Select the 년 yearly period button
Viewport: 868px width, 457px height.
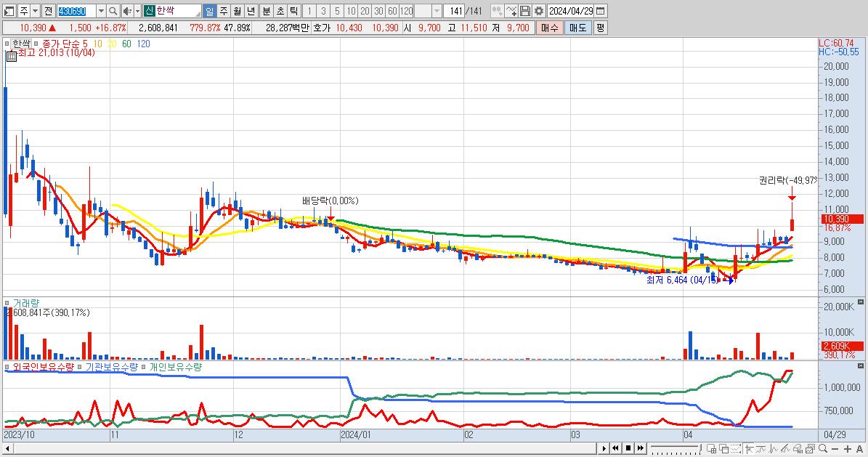pos(251,11)
